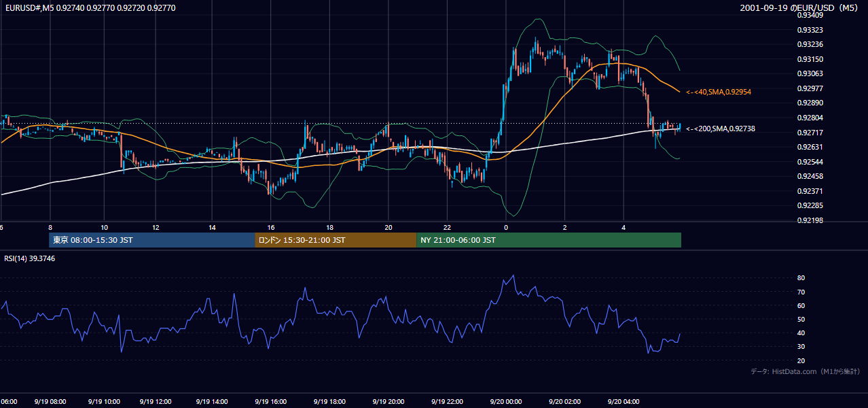Select the NY 21:00-06:00 JST session bar
Viewport: 868px width, 408px height.
(x=549, y=240)
